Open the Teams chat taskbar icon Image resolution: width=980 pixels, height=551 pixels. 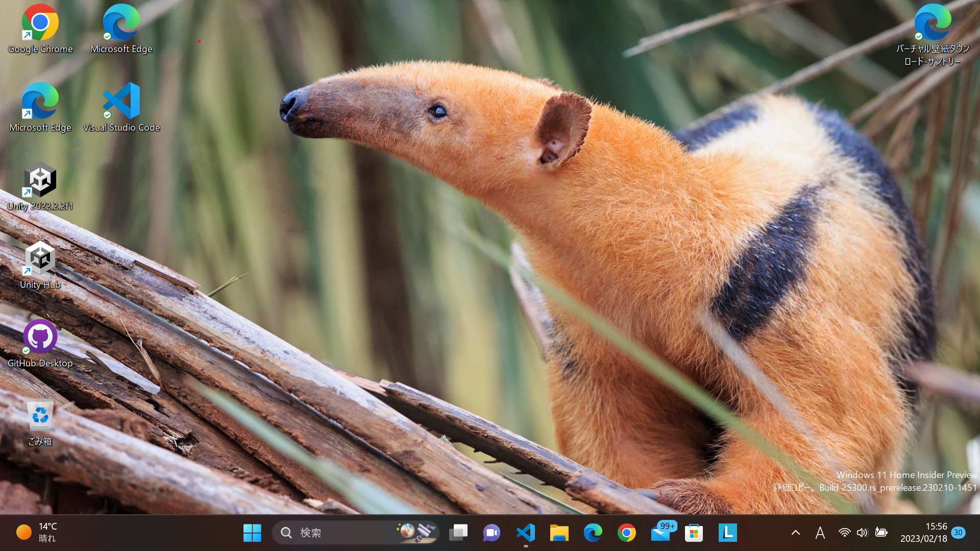coord(492,533)
